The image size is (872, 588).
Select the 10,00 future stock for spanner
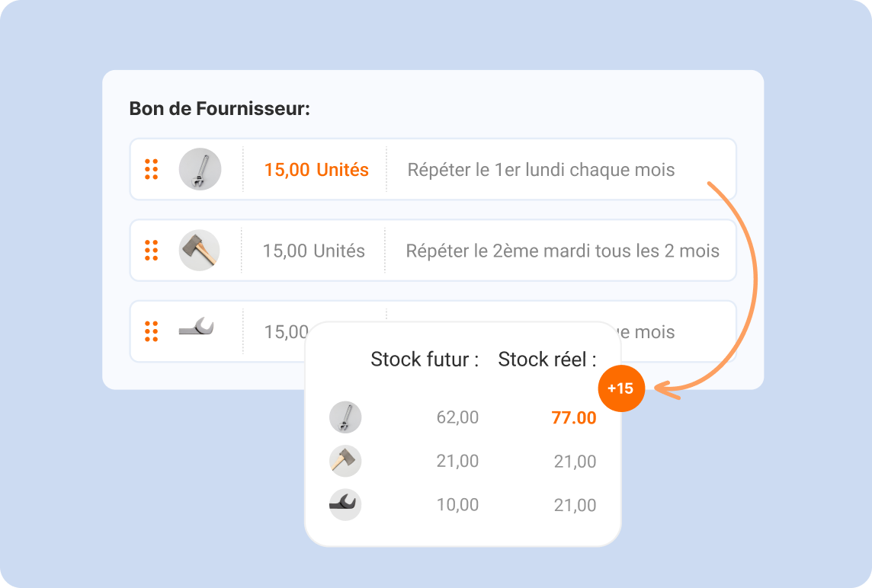[457, 505]
